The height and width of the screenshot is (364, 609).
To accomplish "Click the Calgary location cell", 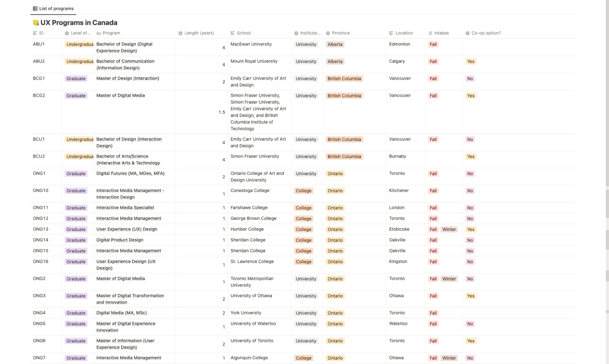I will [405, 65].
